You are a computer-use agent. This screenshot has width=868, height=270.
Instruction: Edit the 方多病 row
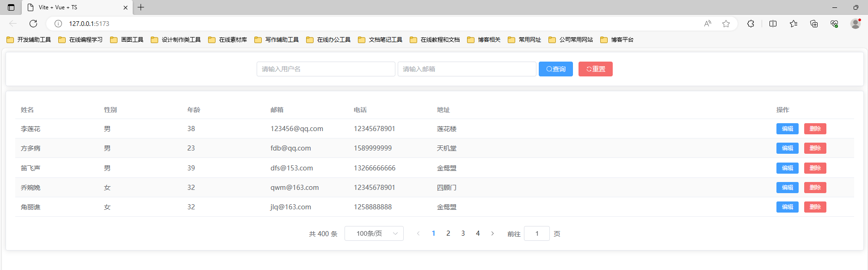click(x=788, y=148)
